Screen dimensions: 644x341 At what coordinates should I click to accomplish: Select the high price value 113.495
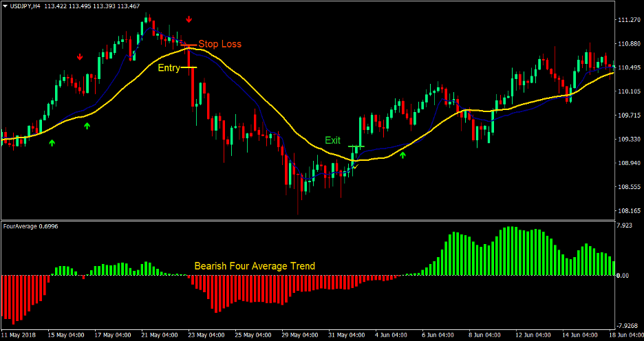click(x=80, y=6)
